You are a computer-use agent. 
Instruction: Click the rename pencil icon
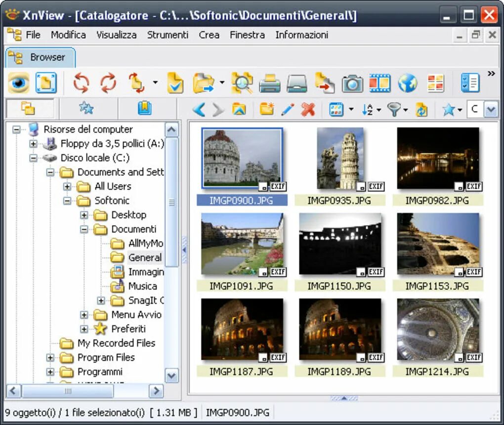pos(288,110)
